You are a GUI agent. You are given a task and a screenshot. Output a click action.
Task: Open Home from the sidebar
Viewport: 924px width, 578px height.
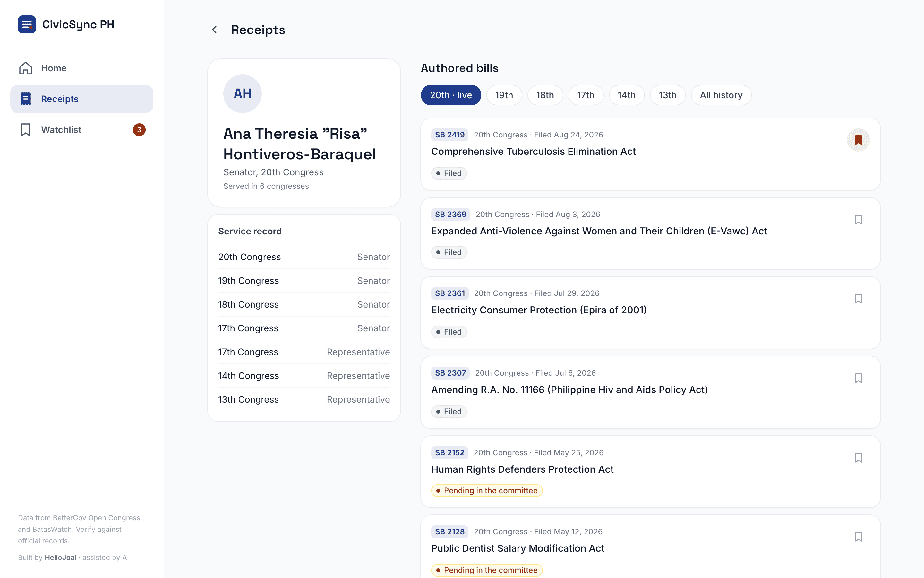pos(82,68)
